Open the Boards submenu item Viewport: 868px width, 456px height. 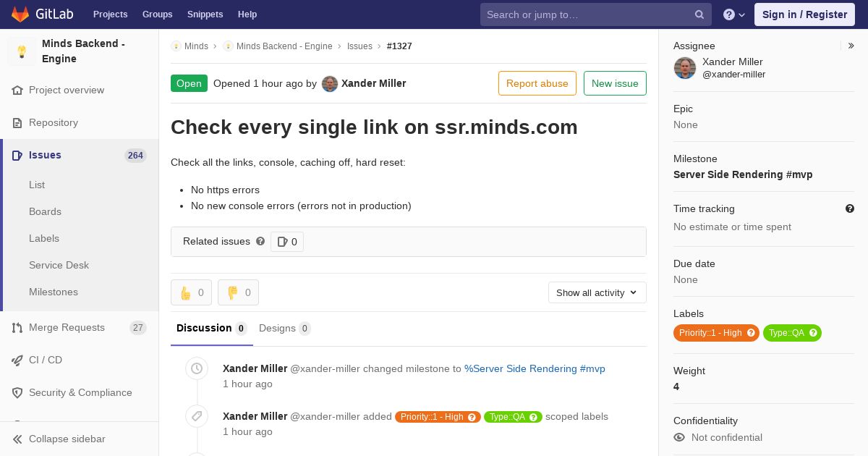click(x=45, y=212)
